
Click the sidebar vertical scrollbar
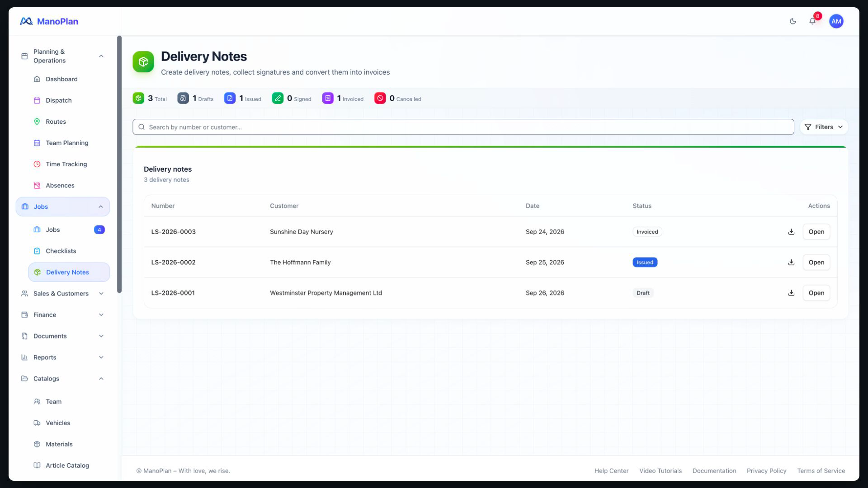pyautogui.click(x=119, y=164)
